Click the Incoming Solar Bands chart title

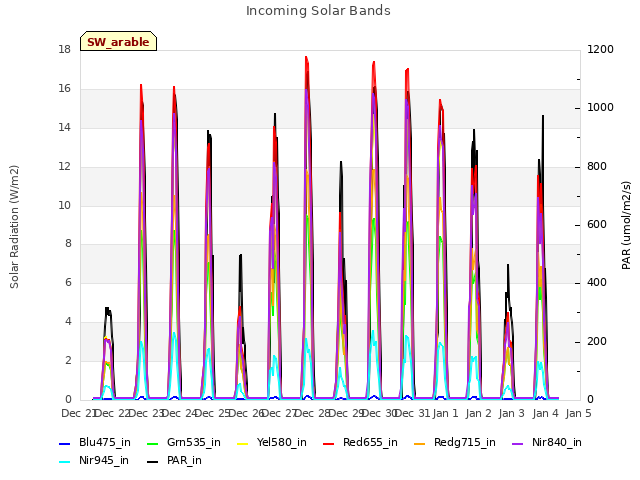[x=318, y=11]
